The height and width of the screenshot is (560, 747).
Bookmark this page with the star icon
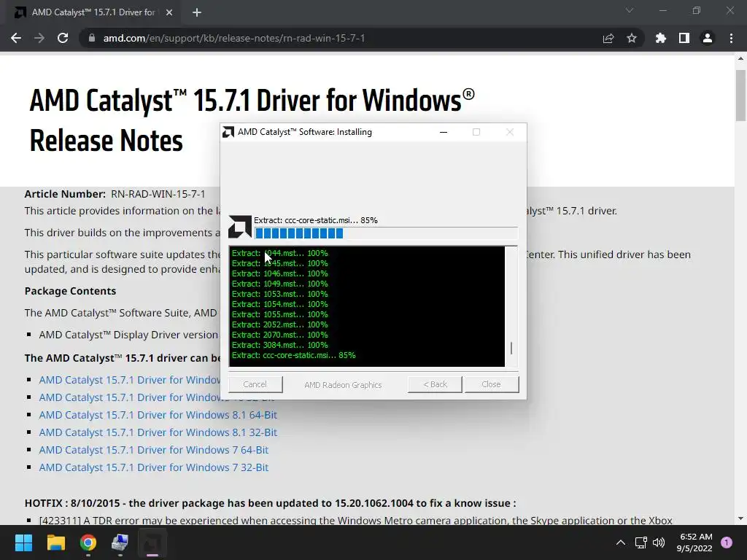click(632, 38)
